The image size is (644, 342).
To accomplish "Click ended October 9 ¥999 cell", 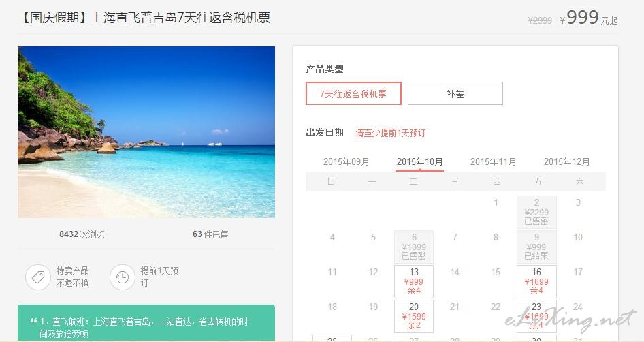I will [x=536, y=247].
